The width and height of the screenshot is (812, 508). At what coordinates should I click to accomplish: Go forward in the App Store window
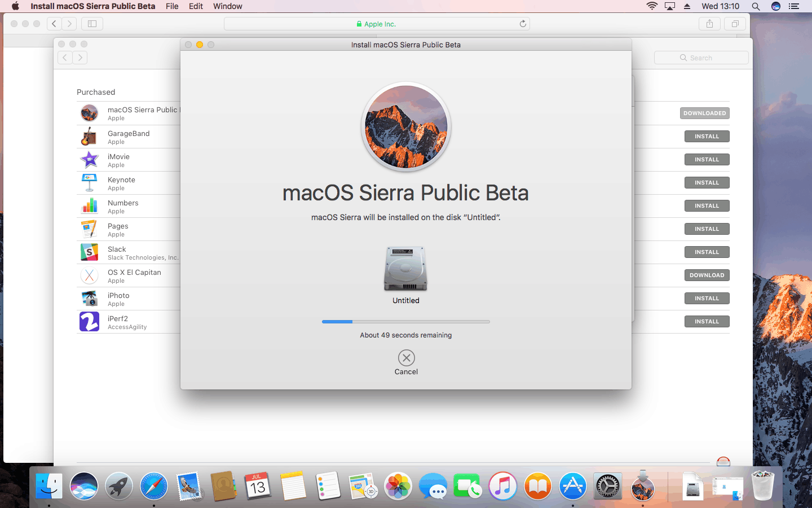pos(80,58)
